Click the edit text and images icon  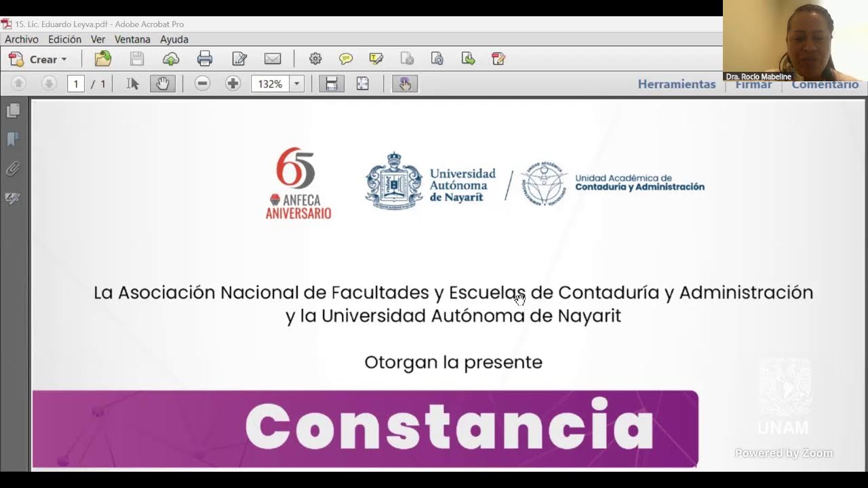pyautogui.click(x=239, y=59)
